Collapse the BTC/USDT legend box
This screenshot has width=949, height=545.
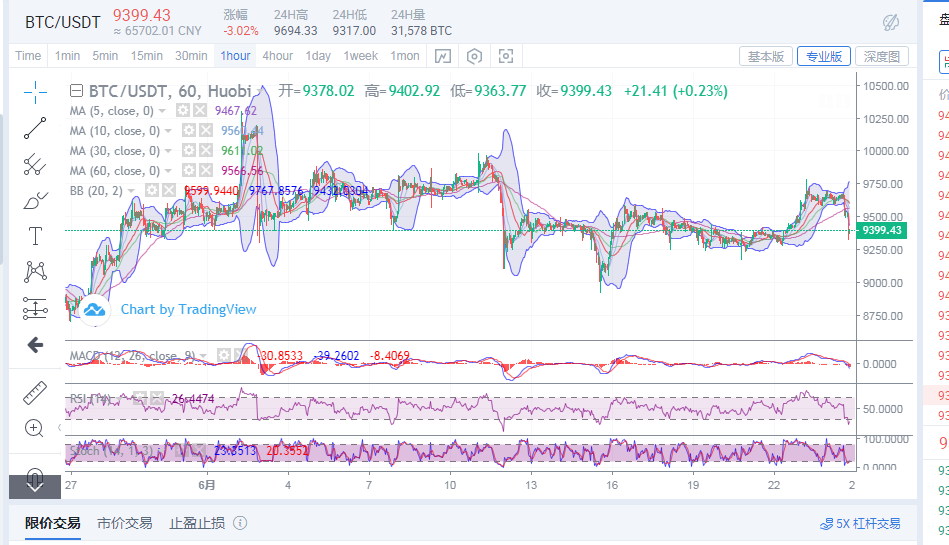(x=76, y=91)
